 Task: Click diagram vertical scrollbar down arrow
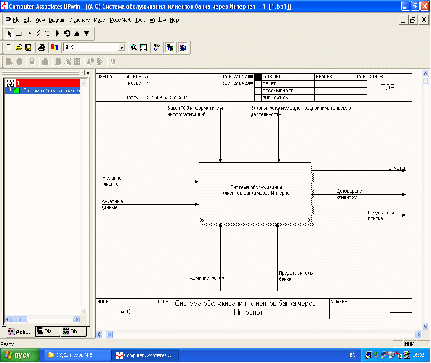click(425, 326)
